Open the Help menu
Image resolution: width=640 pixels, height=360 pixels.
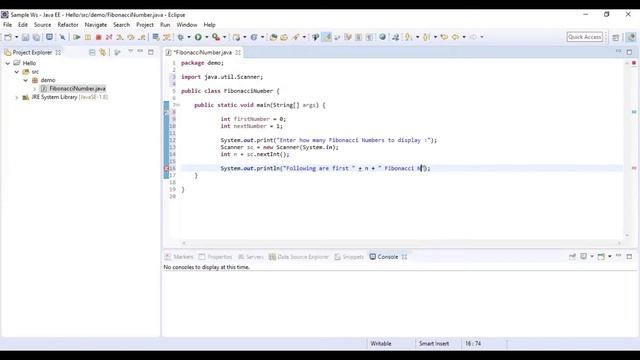[209, 25]
